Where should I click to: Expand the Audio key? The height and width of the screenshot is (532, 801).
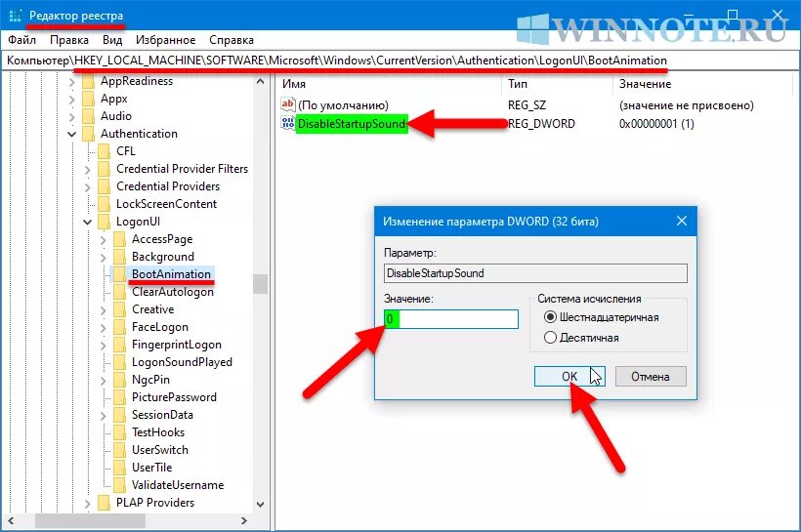coord(72,117)
